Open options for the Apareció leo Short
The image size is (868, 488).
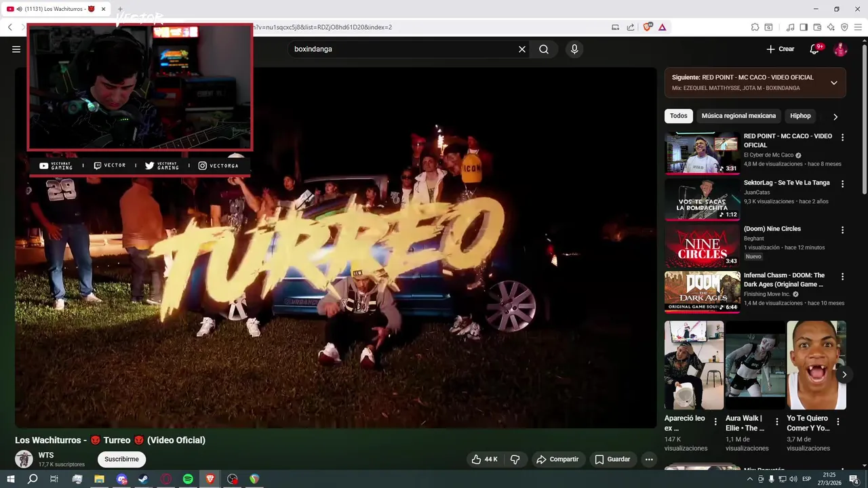pyautogui.click(x=716, y=422)
